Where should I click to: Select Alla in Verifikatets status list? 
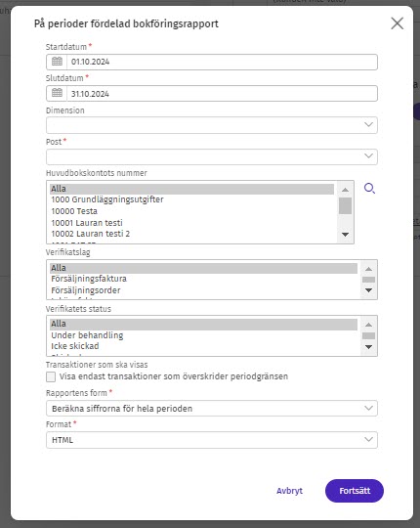coord(203,324)
